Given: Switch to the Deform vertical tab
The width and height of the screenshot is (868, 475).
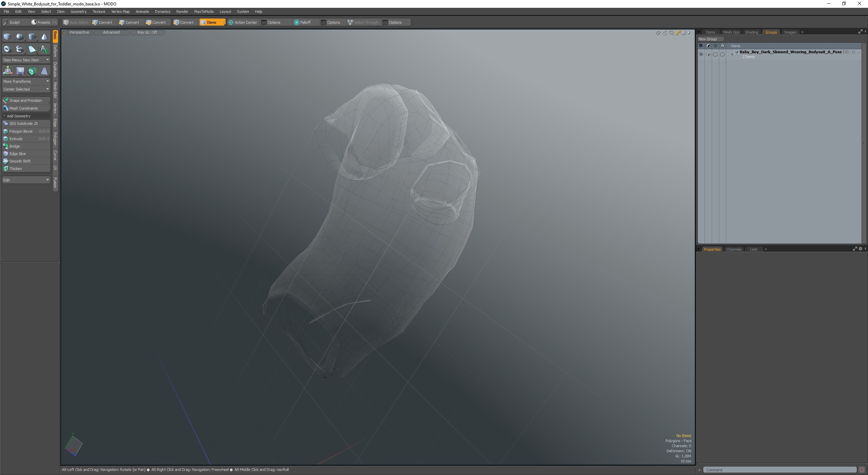Looking at the screenshot, I should (55, 51).
